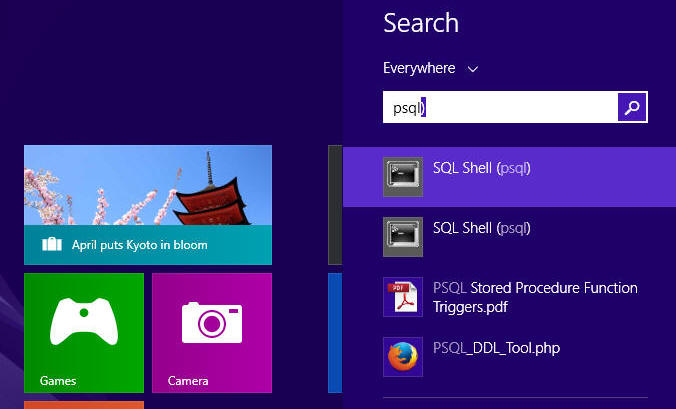The image size is (676, 409).
Task: Click the terminal icon of second SQL Shell result
Action: 403,237
